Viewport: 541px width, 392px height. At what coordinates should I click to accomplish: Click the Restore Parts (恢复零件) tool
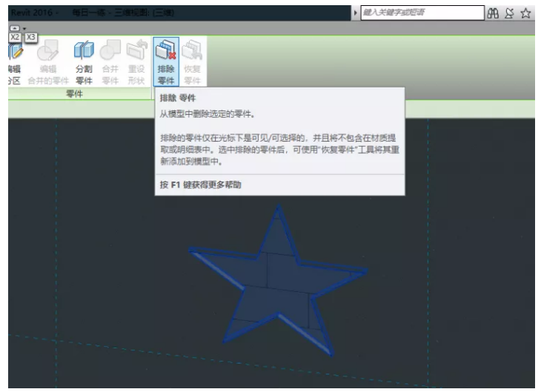tap(192, 62)
